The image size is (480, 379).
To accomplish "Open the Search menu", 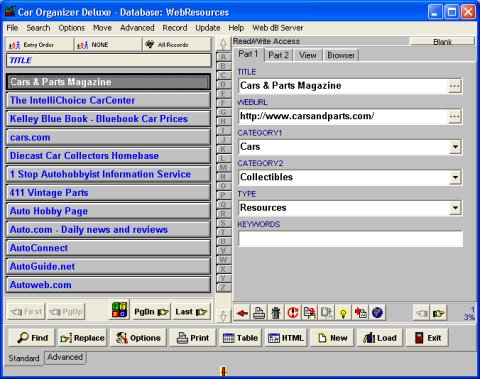I will [38, 28].
